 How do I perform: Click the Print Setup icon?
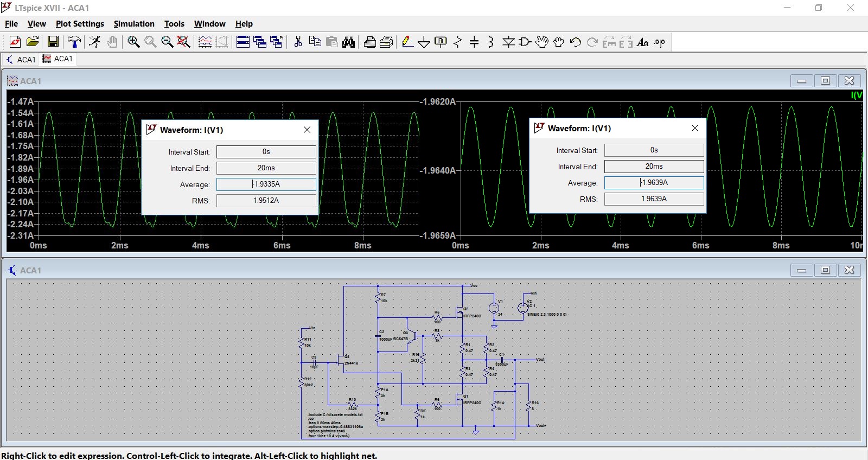[387, 42]
